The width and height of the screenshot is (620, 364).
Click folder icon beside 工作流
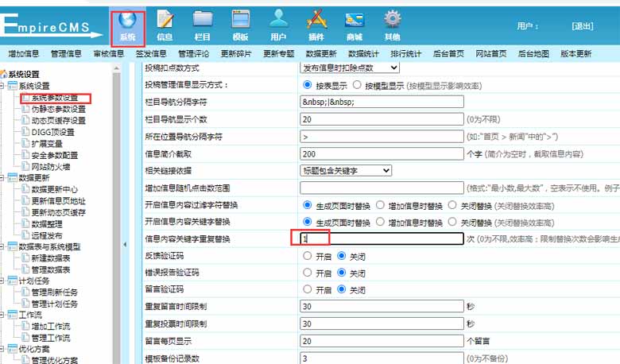point(12,315)
